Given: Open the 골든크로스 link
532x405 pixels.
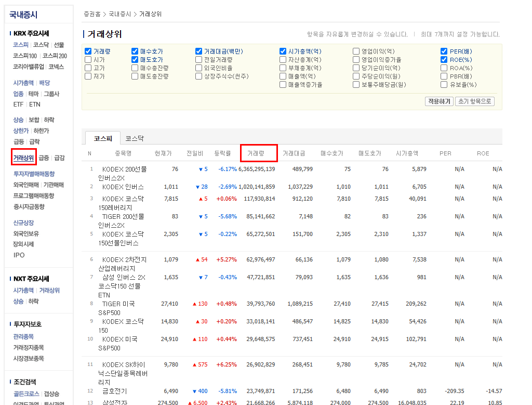Looking at the screenshot, I should (26, 394).
